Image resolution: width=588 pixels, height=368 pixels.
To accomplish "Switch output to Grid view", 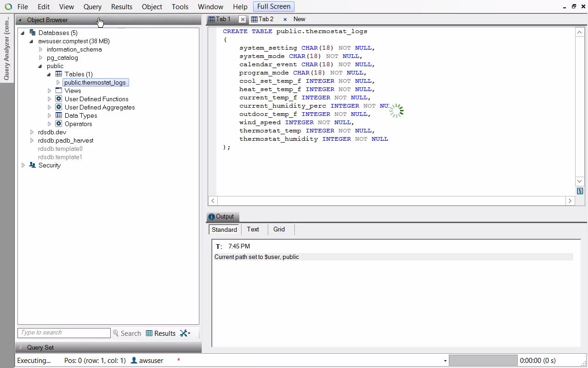I will point(279,229).
